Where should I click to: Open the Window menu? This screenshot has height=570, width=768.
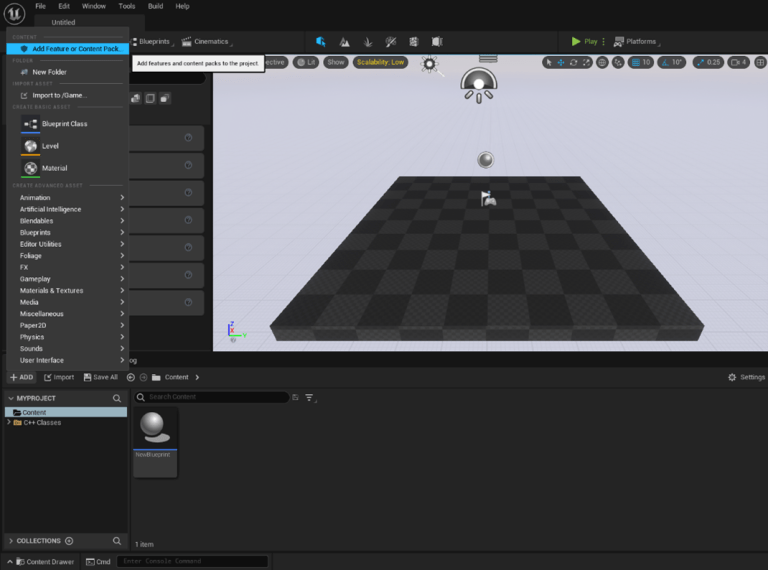(x=94, y=6)
